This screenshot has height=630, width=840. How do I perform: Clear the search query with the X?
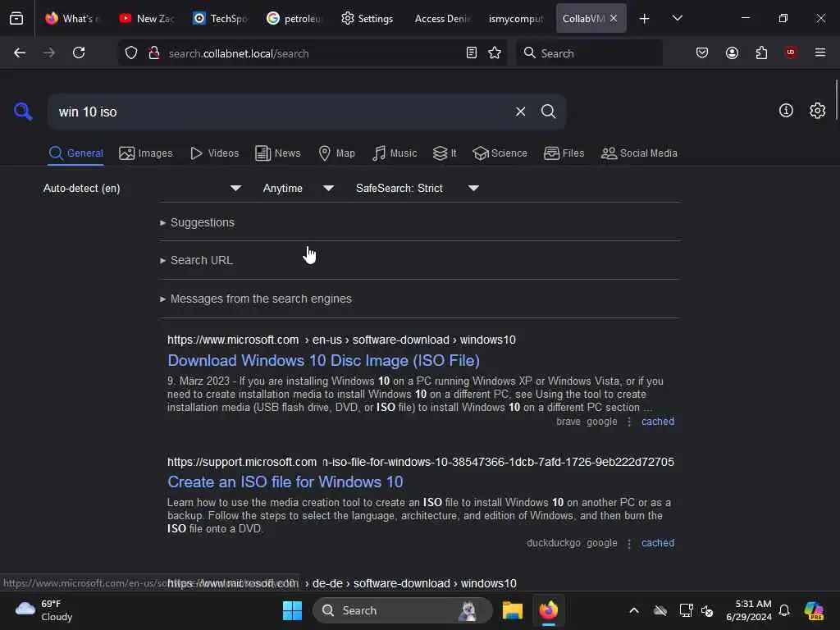click(520, 112)
